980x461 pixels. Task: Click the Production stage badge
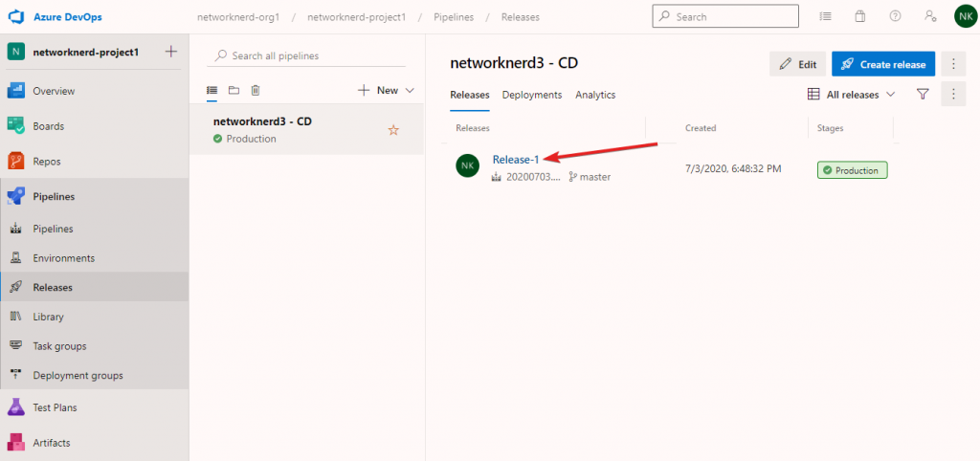pos(852,170)
